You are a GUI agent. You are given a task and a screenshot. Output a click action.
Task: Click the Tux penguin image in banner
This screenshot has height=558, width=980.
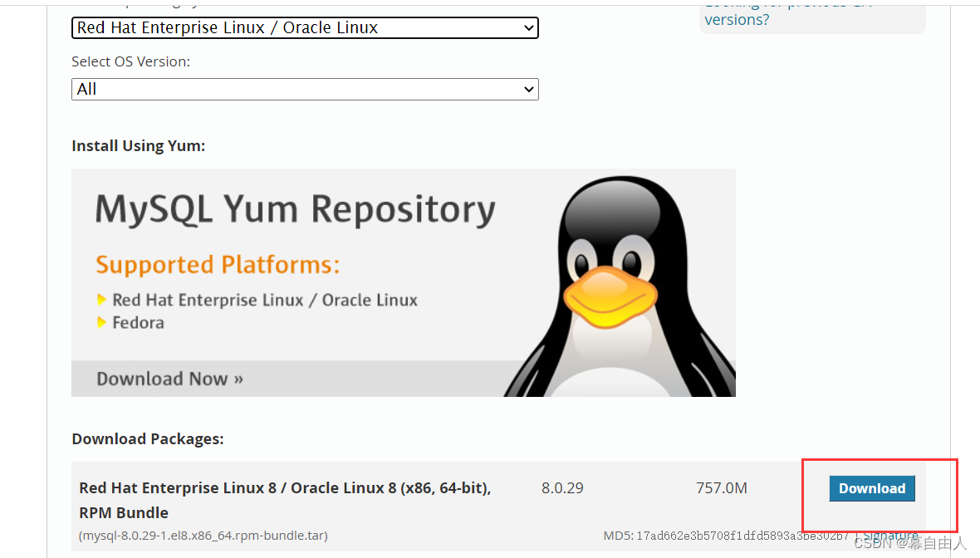(620, 286)
